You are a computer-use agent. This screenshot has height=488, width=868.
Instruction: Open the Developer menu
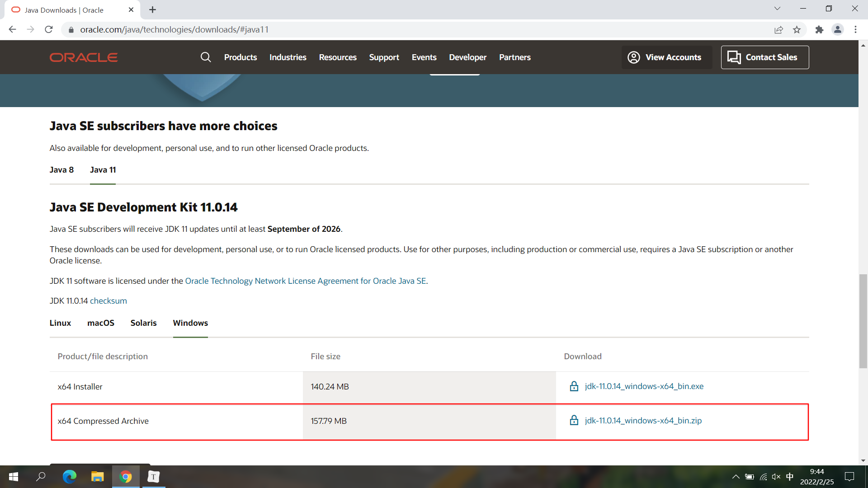pyautogui.click(x=467, y=57)
